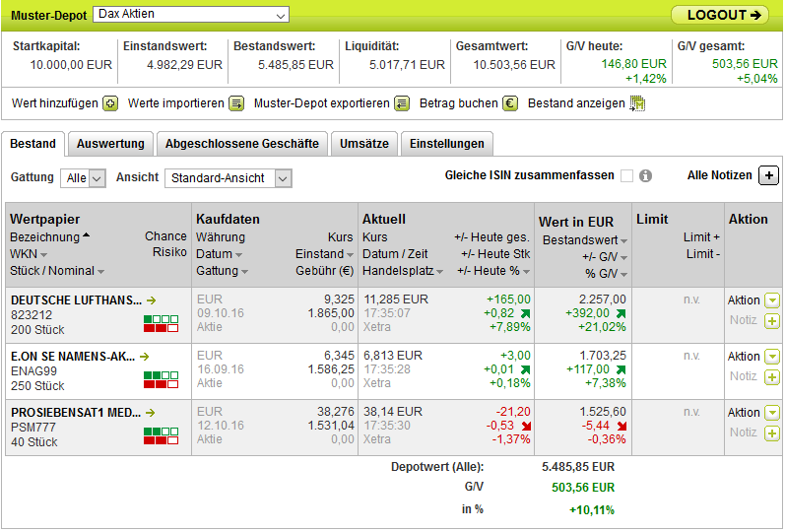
Task: Click the Werte importieren icon
Action: click(236, 103)
